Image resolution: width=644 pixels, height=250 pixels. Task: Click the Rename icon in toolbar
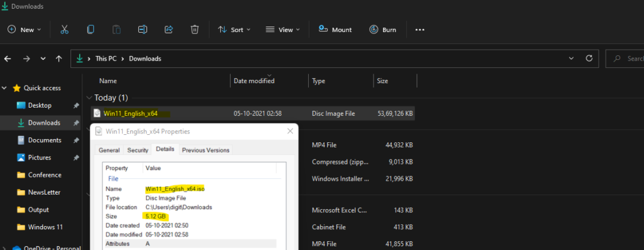coord(143,30)
